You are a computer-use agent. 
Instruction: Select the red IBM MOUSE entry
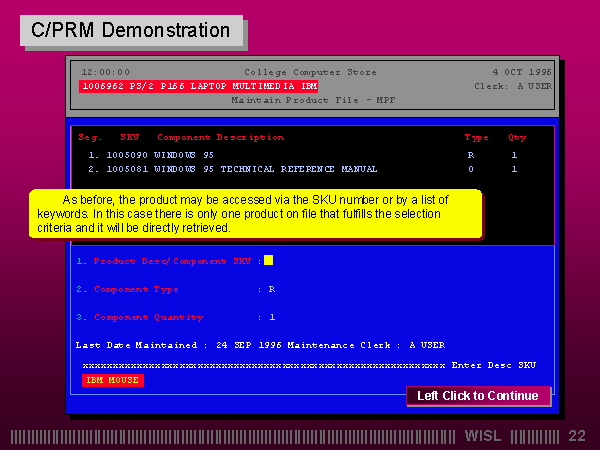click(x=113, y=380)
